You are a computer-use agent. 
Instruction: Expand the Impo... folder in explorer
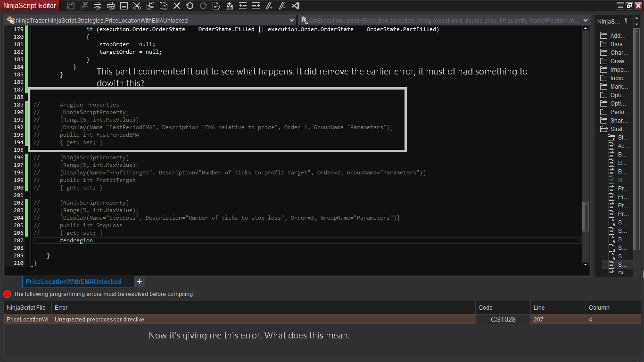tap(614, 70)
